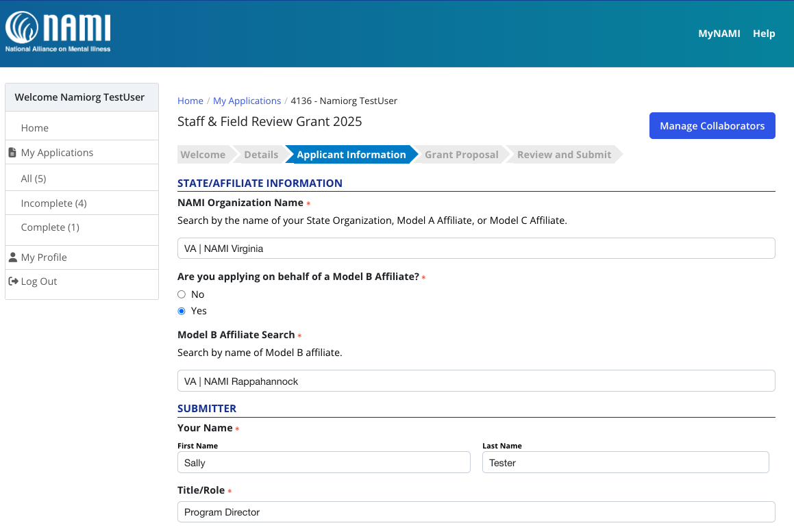Click the '4136 - Namiorg TestUser' breadcrumb text
Viewport: 794px width, 532px height.
coord(344,101)
